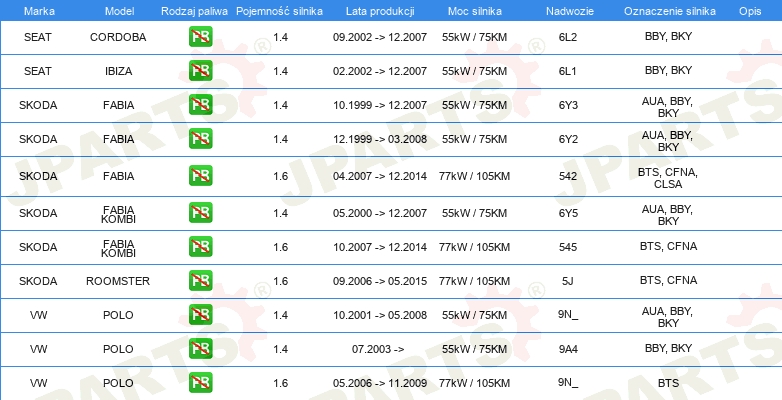782x400 pixels.
Task: Click the Opis column header
Action: (x=750, y=11)
